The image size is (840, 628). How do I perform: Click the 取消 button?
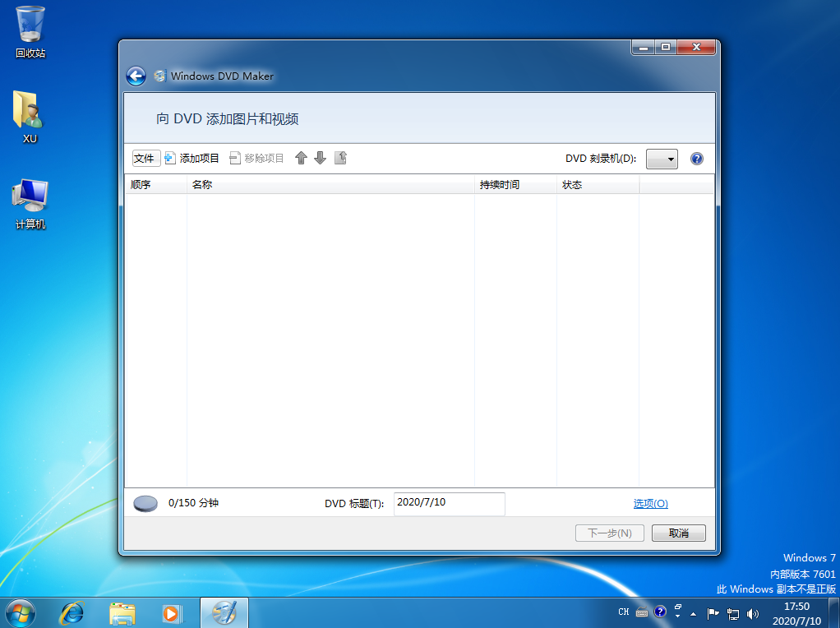[x=679, y=533]
